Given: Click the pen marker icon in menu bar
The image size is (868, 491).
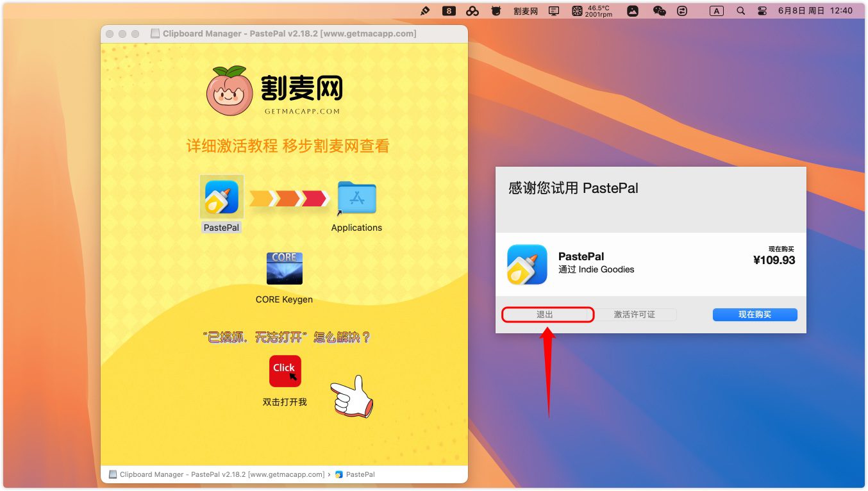Looking at the screenshot, I should pyautogui.click(x=424, y=11).
